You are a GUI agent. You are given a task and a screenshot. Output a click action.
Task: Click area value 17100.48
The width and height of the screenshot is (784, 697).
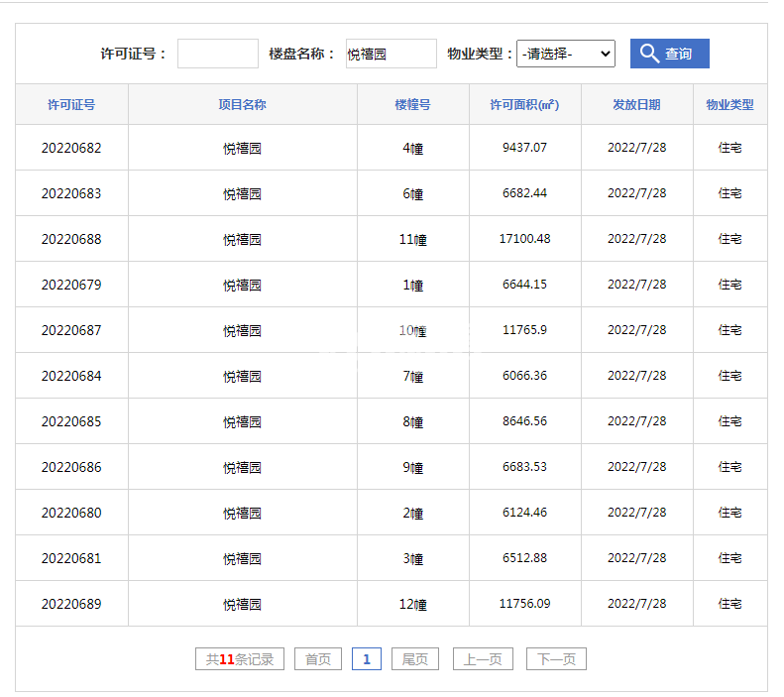[524, 239]
